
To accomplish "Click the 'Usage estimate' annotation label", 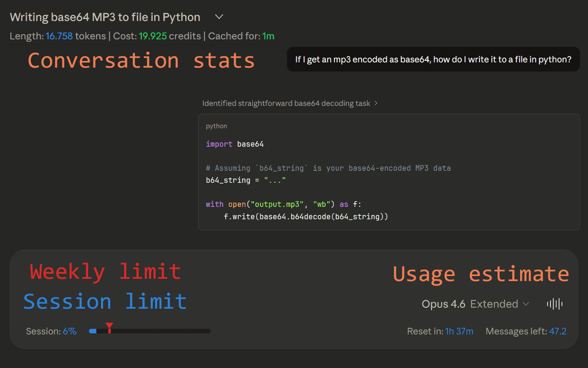I will pyautogui.click(x=481, y=274).
